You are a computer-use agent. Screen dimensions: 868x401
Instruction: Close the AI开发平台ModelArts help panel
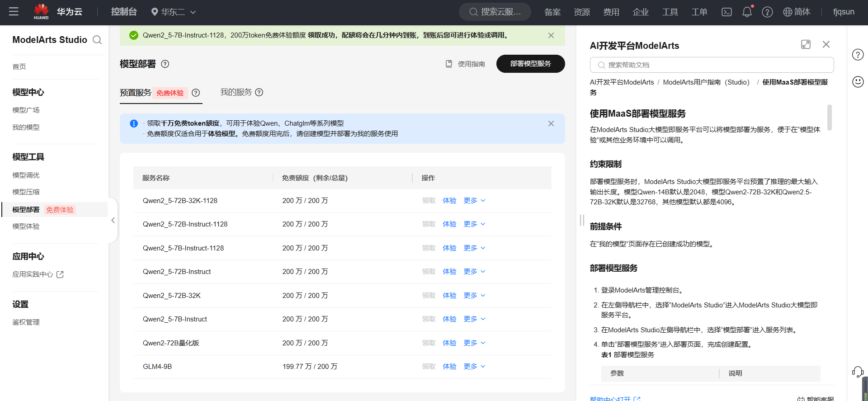click(826, 44)
